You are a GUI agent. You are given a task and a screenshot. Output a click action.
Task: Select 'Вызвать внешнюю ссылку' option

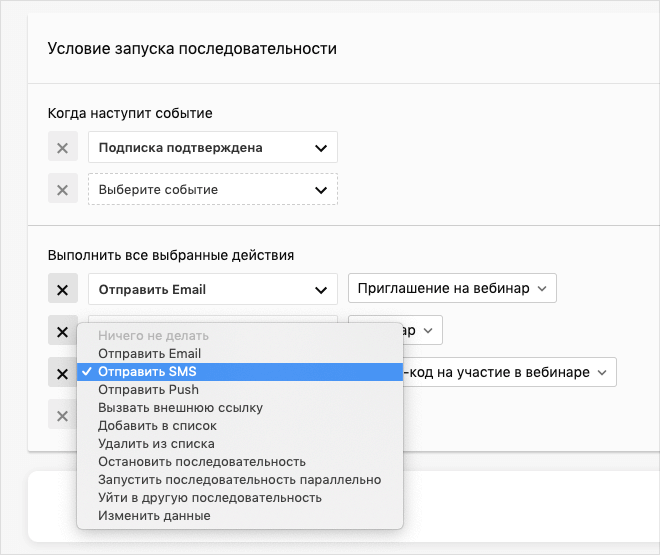point(240,408)
